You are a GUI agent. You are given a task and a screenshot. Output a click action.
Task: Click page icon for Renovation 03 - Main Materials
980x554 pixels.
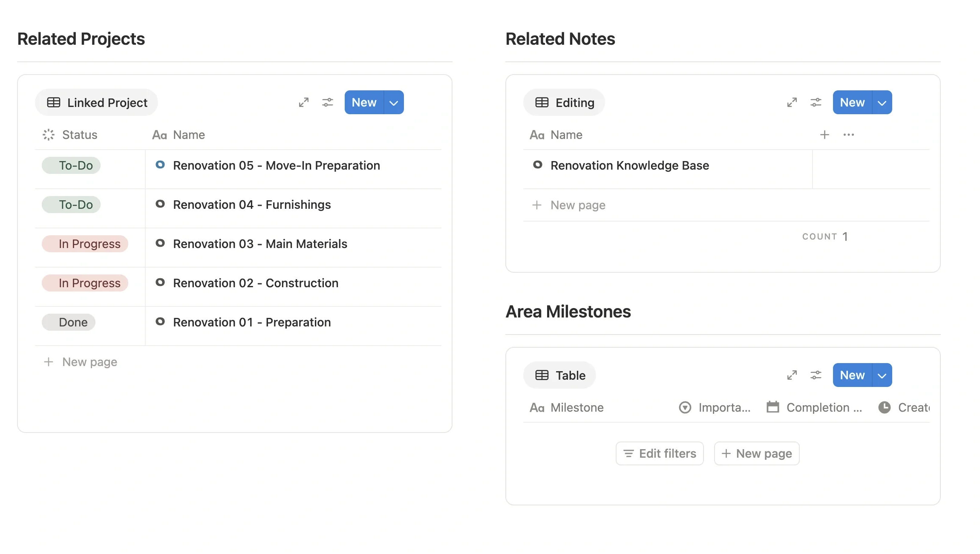tap(160, 243)
